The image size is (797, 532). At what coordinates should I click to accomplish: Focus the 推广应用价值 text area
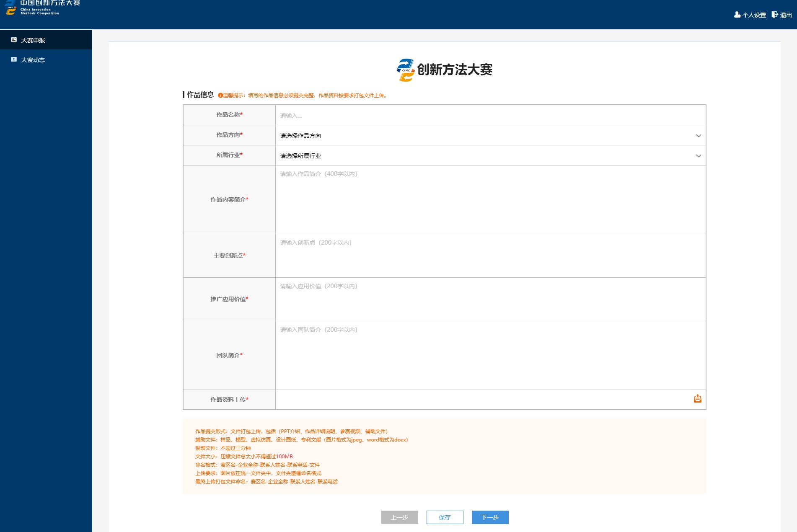pyautogui.click(x=490, y=299)
